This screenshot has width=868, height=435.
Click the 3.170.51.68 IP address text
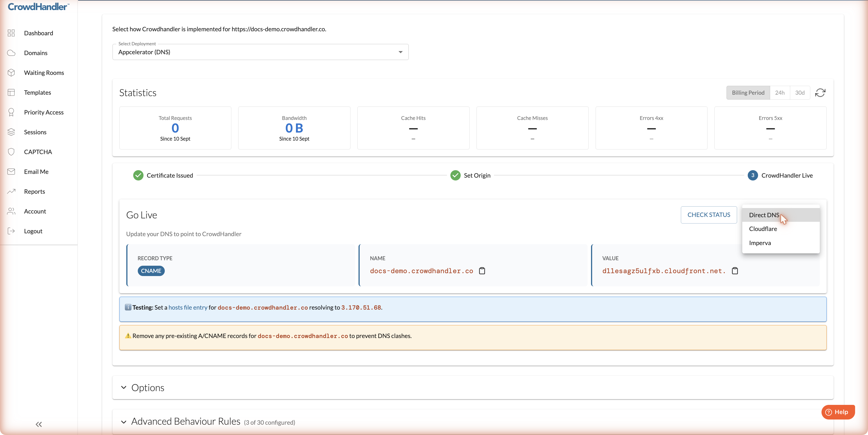[x=361, y=308]
